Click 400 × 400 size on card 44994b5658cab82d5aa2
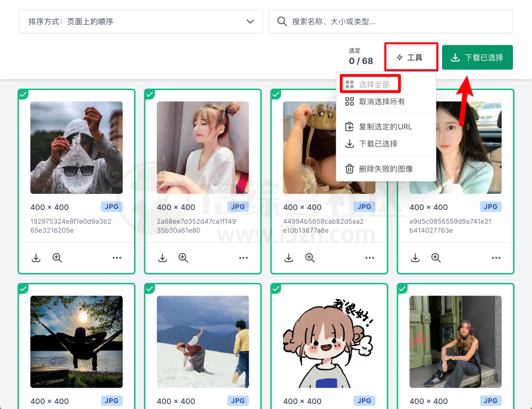532x409 pixels. (302, 207)
